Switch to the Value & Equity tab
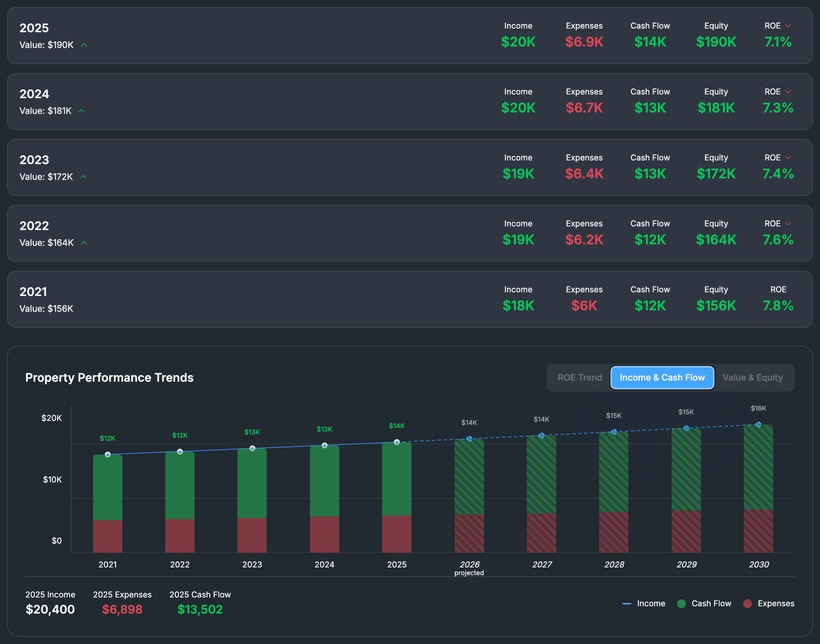Screen dimensions: 820x644 753,377
